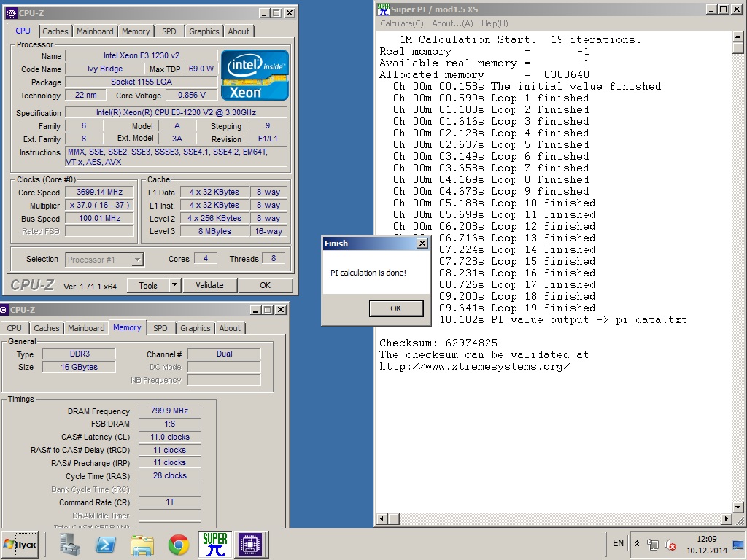
Task: Open the Start (Пуск) button
Action: pos(20,544)
